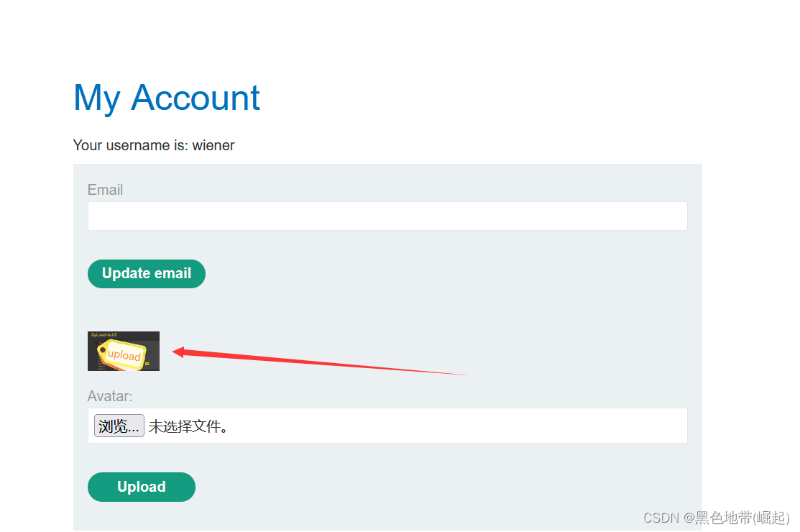Open the file picker with the 浏览... button

click(x=119, y=426)
